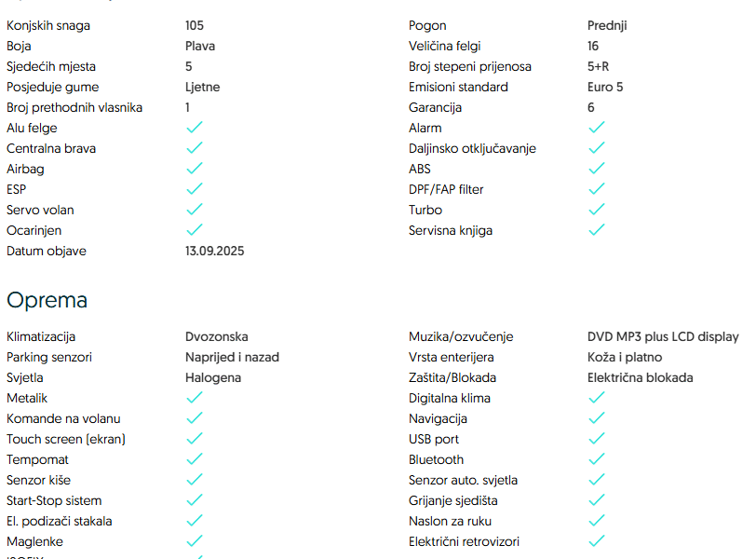Screen dimensions: 756x559
Task: Click the Parking senzori label
Action: pos(49,357)
